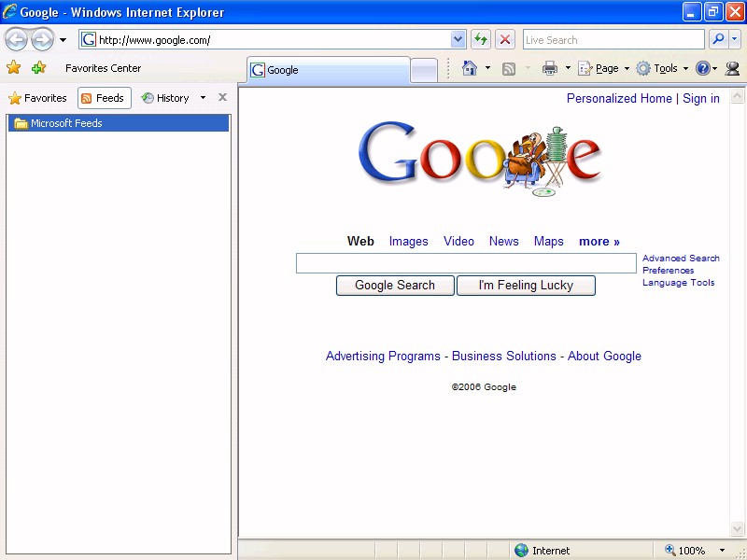The image size is (747, 560).
Task: Click the 100% zoom level button
Action: coord(685,551)
